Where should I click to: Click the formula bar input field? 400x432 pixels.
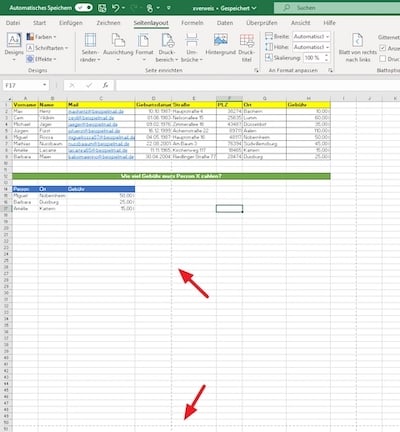(257, 85)
